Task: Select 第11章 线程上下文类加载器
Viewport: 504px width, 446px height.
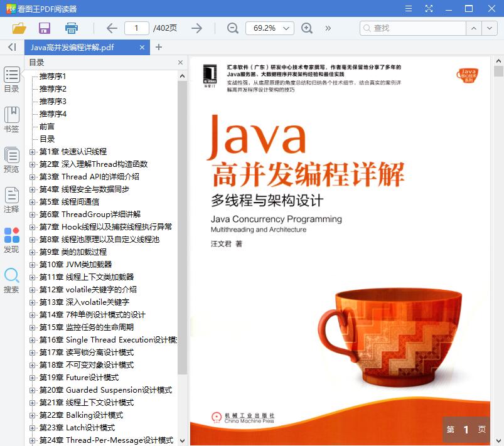Action: click(x=87, y=277)
